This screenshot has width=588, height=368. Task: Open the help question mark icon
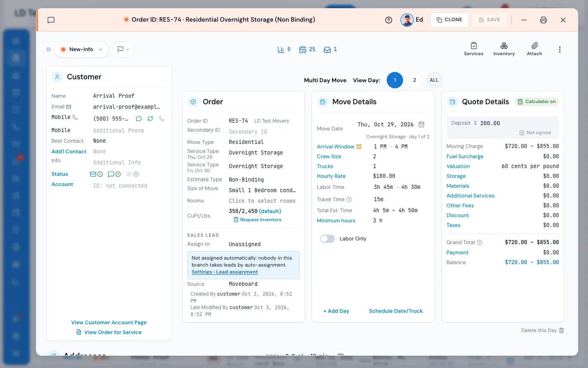pos(389,20)
